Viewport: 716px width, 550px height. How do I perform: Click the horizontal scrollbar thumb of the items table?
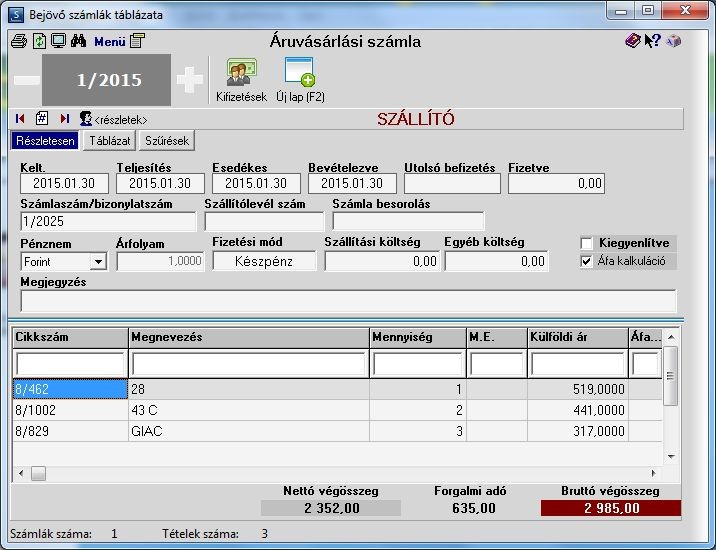pos(38,474)
